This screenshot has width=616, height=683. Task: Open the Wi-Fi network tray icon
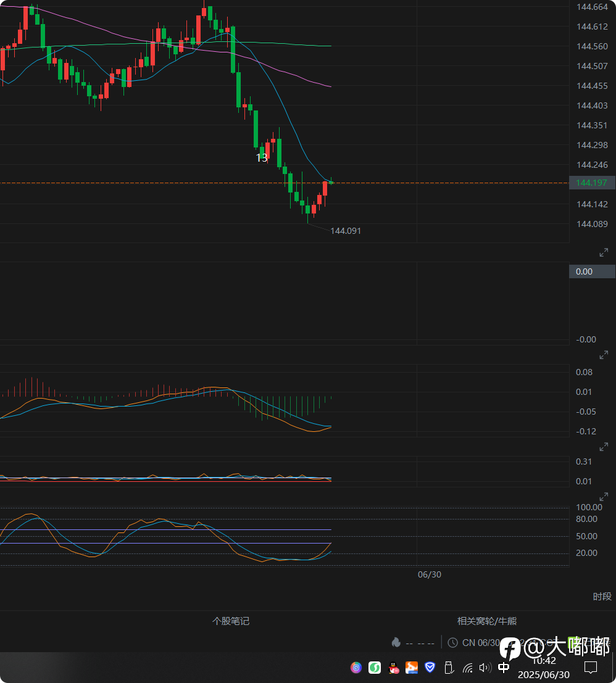point(468,667)
